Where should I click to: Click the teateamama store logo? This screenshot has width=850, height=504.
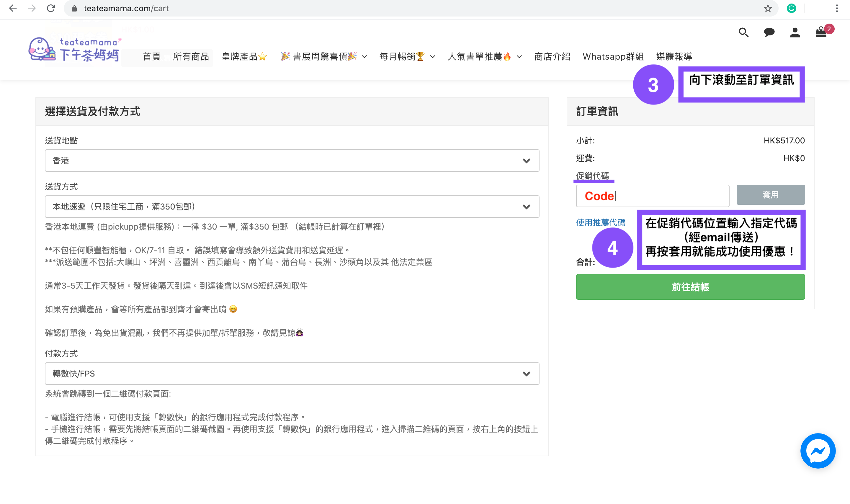point(75,50)
